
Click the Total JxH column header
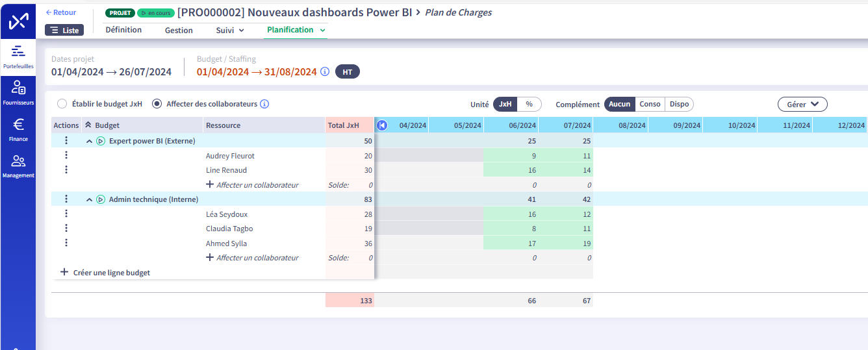350,125
